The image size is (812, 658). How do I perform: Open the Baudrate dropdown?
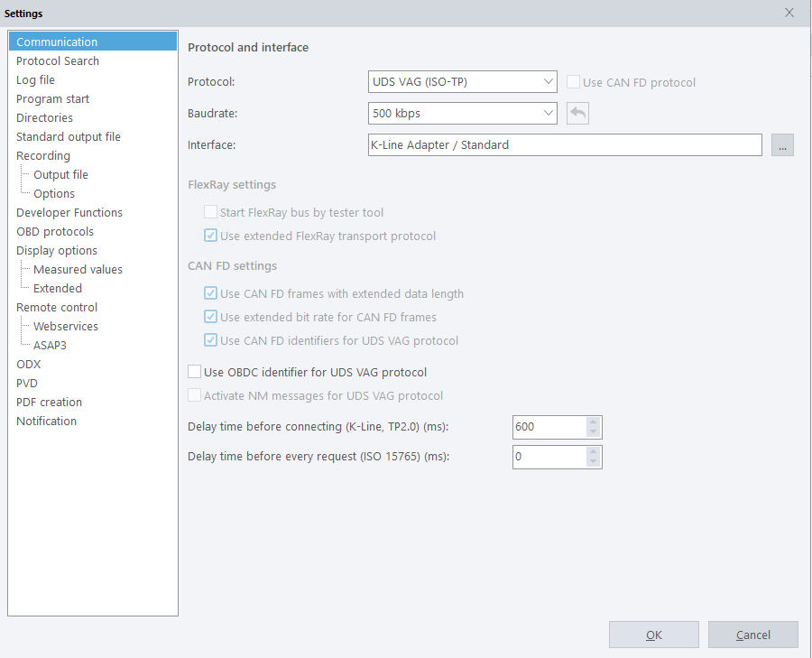(463, 114)
